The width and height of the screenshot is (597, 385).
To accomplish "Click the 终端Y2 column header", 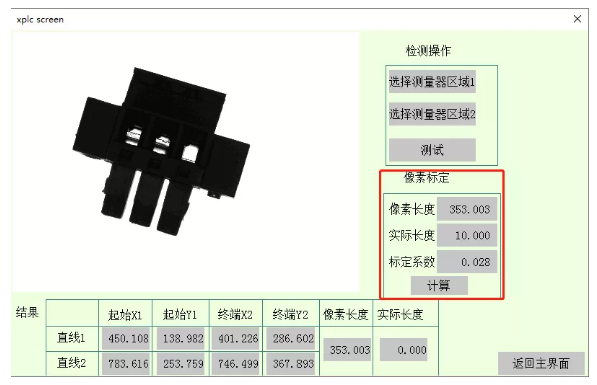I will (290, 315).
